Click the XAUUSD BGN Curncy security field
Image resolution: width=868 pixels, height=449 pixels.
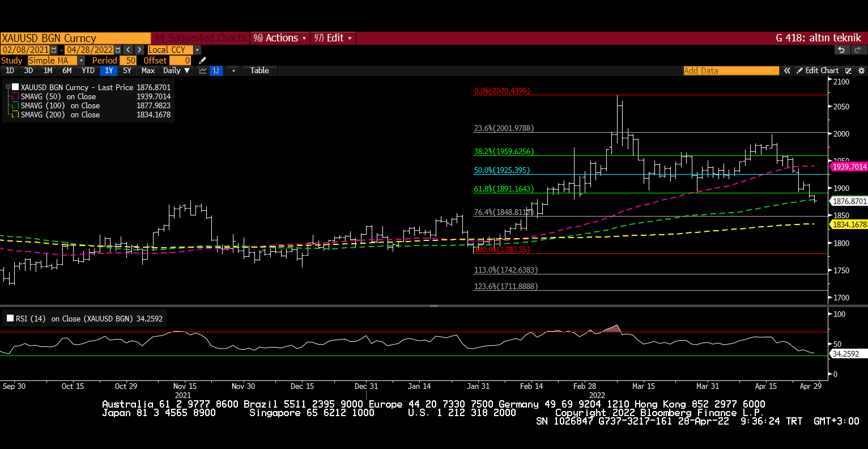75,38
